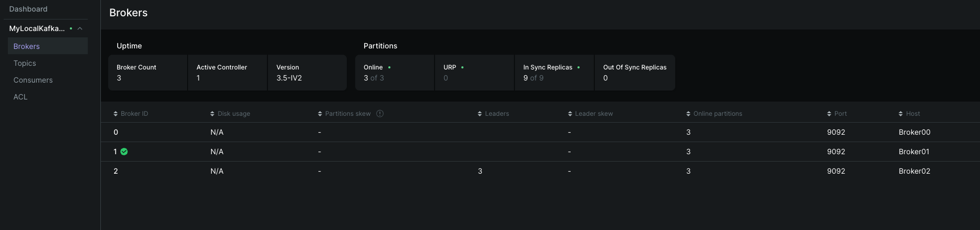
Task: Open the Brokers sidebar item
Action: [x=47, y=46]
